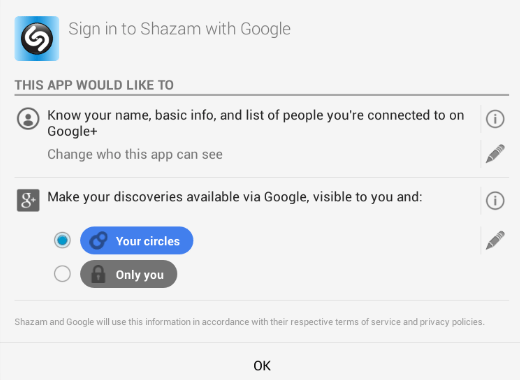This screenshot has width=520, height=380.
Task: Click the profile person icon
Action: (x=28, y=118)
